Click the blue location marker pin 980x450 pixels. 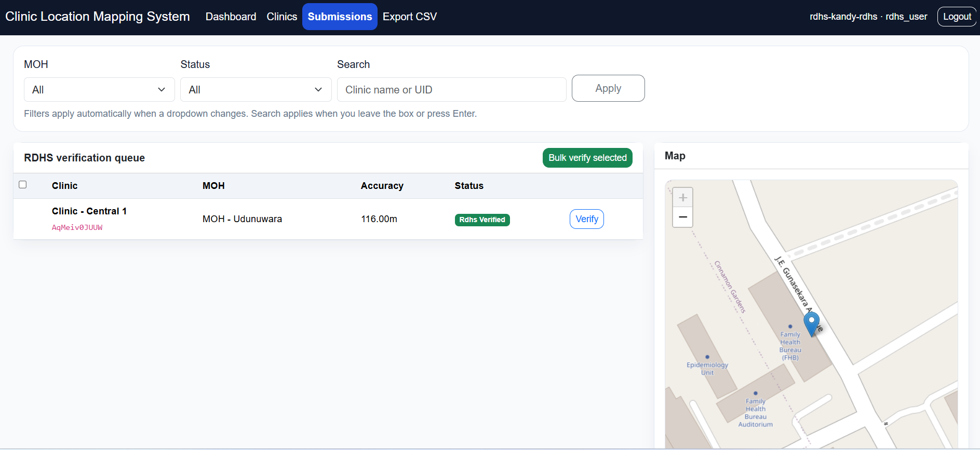tap(811, 324)
